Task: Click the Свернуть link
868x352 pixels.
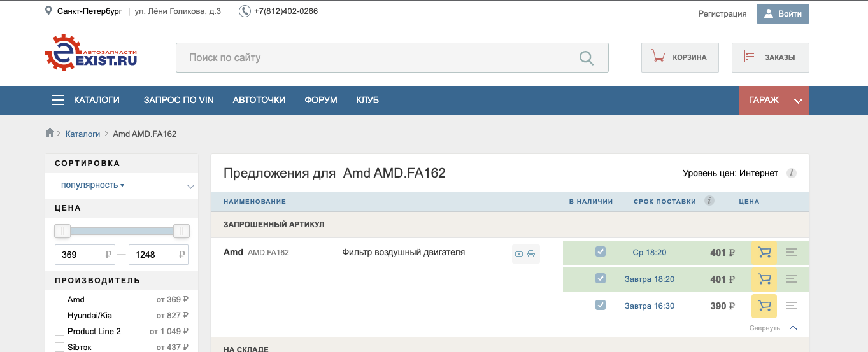Action: [x=764, y=328]
